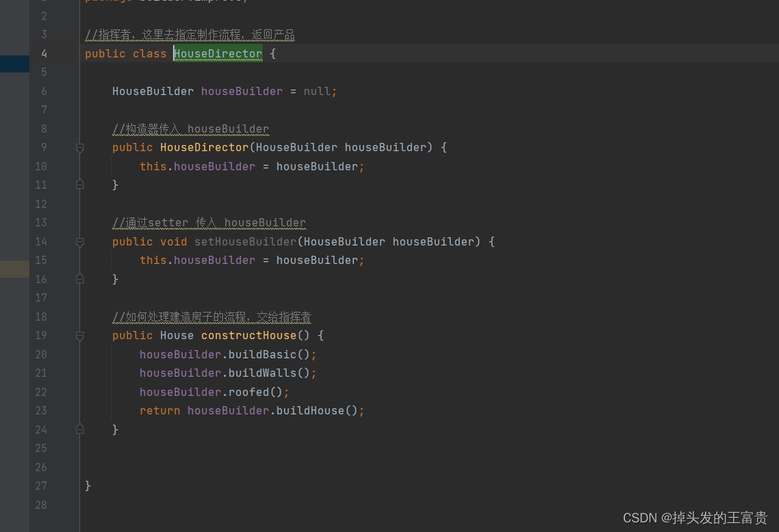Click fold end marker on line 16
Viewport: 779px width, 532px height.
pos(79,279)
